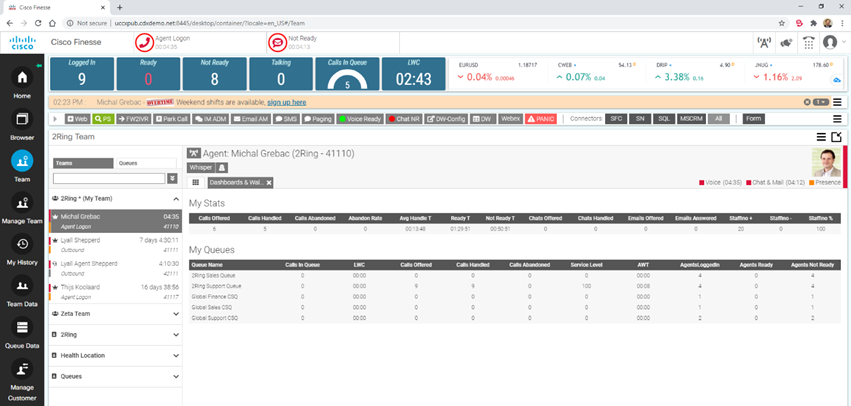Expand search options double-chevron button

(172, 178)
